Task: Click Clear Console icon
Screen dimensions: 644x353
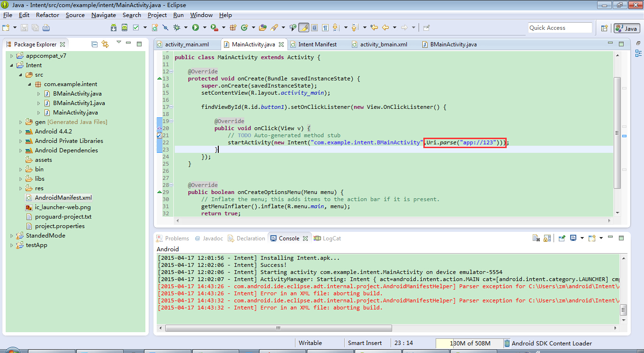Action: 536,238
